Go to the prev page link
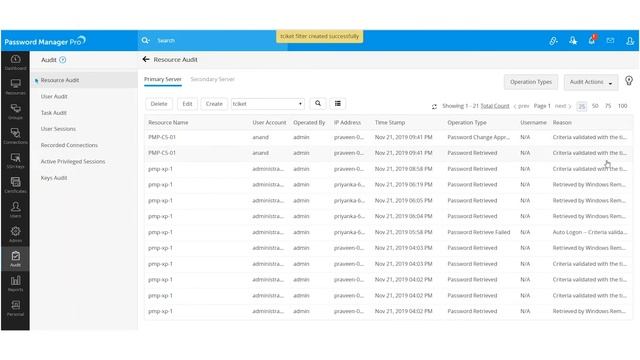This screenshot has height=360, width=640. pos(521,106)
